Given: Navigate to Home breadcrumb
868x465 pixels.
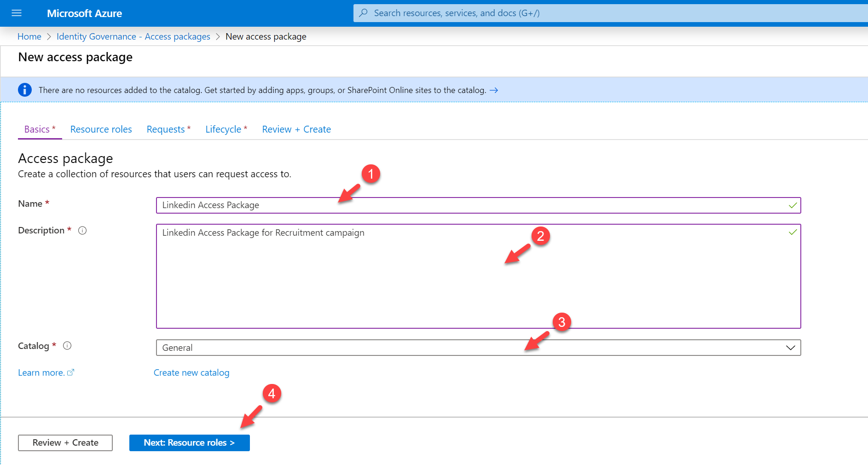Looking at the screenshot, I should tap(29, 36).
